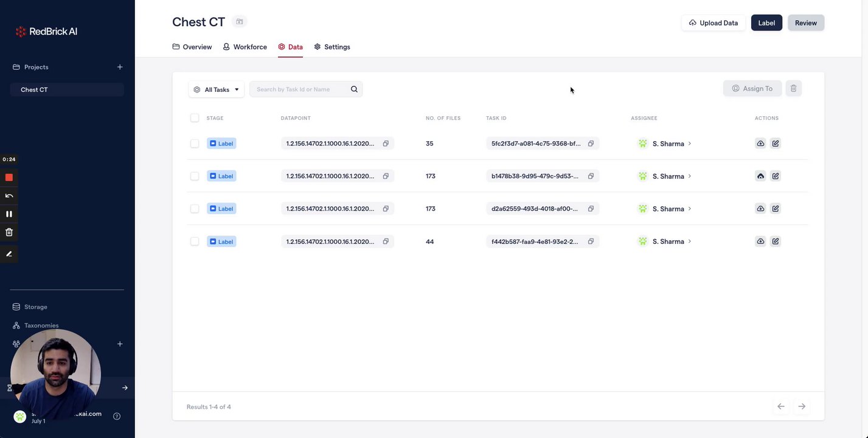The image size is (868, 438).
Task: Click the Label button at top right
Action: 766,23
